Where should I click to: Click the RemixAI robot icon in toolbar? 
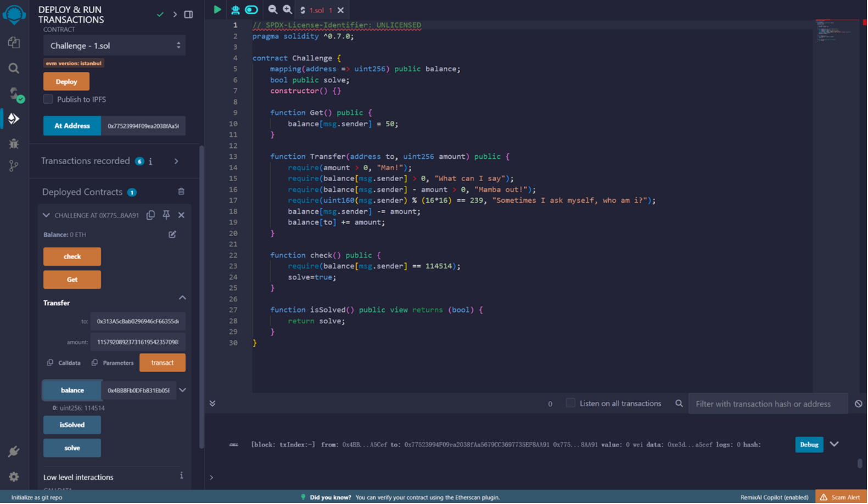(x=235, y=10)
